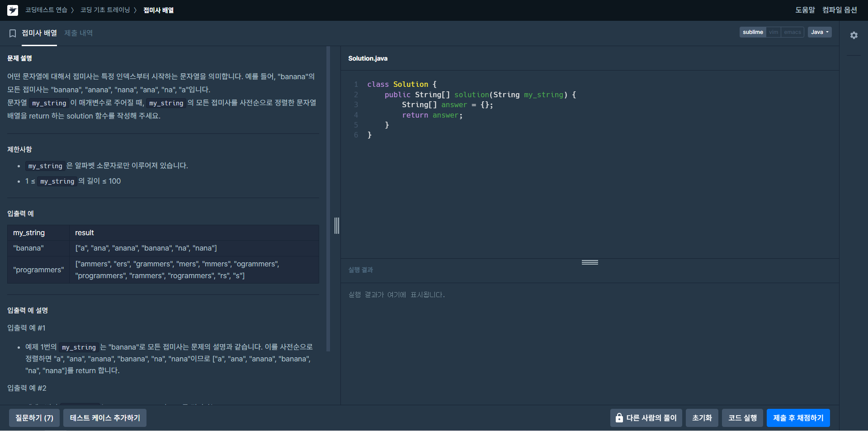
Task: Open the 제출 내역 tab
Action: pos(78,33)
